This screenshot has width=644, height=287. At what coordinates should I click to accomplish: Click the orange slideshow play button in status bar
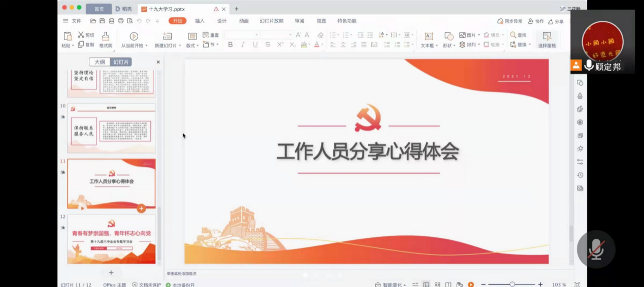[471, 284]
